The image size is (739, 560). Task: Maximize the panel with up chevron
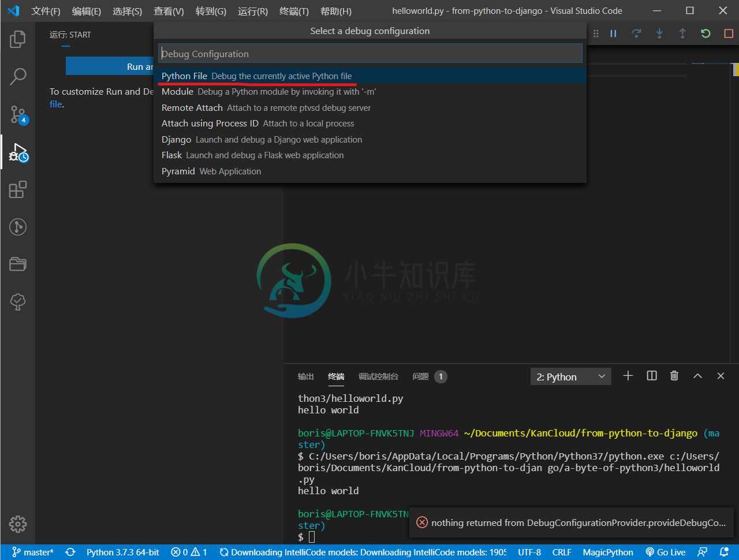tap(697, 376)
